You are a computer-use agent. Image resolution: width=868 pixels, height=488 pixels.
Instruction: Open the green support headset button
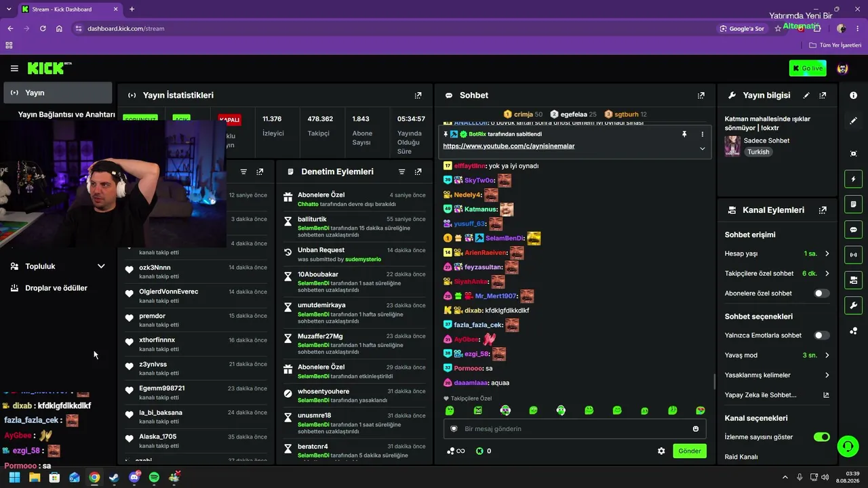click(848, 446)
